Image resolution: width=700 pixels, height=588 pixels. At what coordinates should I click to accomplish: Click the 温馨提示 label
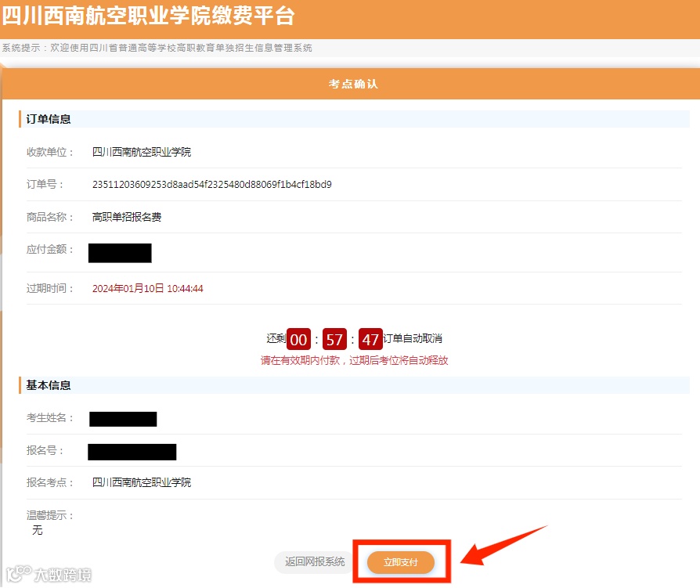[50, 515]
